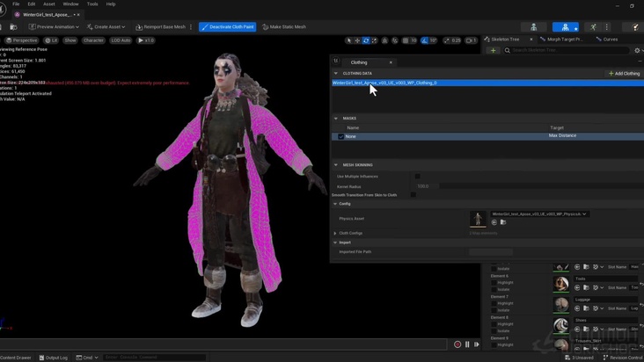Adjust the Kernel Radius slider field

(529, 186)
